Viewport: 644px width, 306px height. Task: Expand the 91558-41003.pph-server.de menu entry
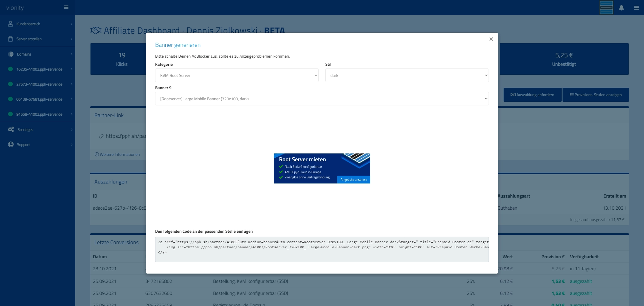click(39, 114)
